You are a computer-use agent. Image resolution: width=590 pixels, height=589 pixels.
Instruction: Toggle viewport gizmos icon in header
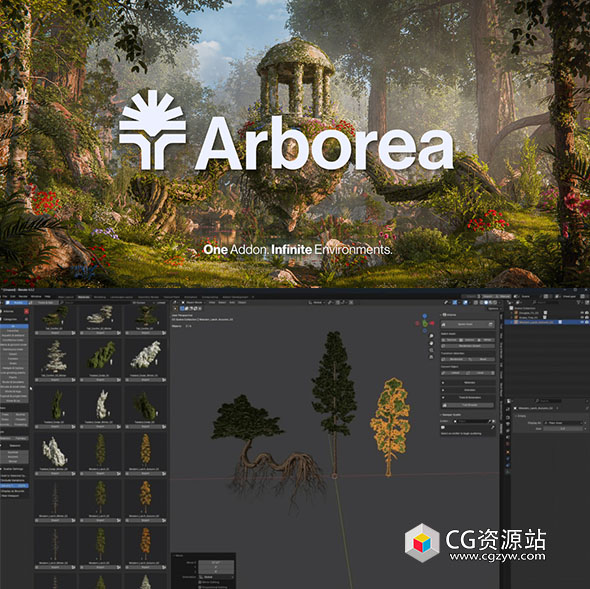pyautogui.click(x=456, y=302)
